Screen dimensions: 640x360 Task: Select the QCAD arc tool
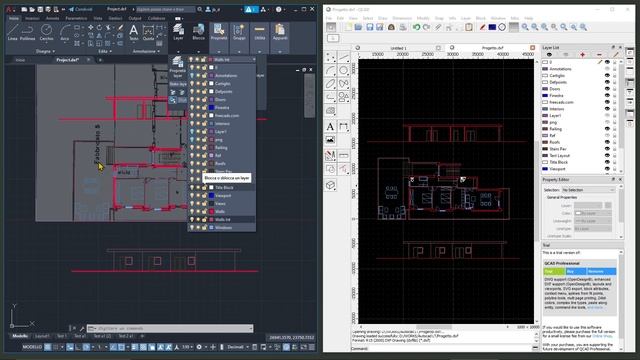[330, 71]
